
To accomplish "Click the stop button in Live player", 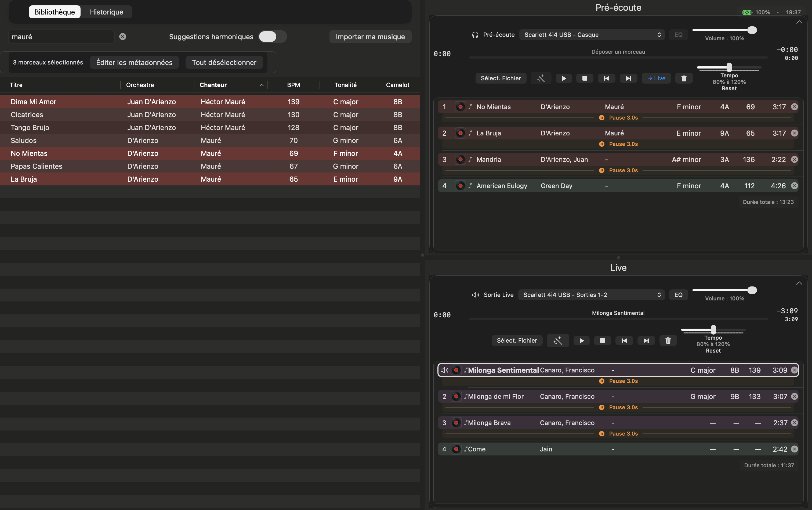I will point(602,340).
